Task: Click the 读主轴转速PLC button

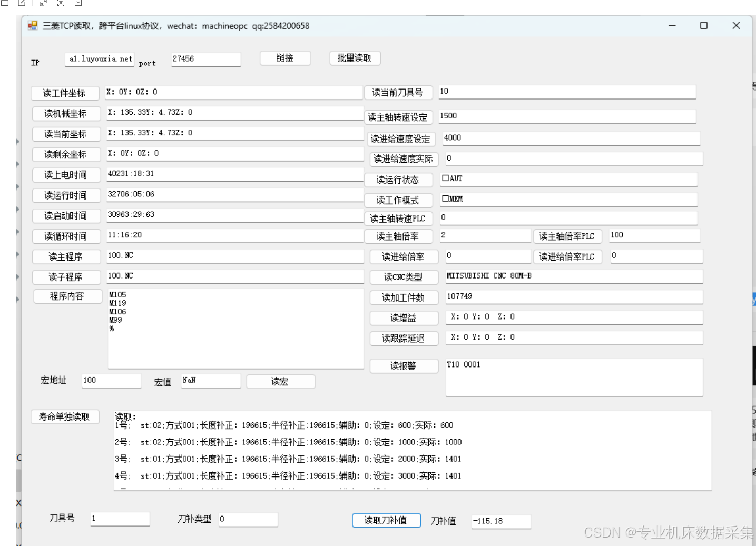Action: [x=398, y=219]
